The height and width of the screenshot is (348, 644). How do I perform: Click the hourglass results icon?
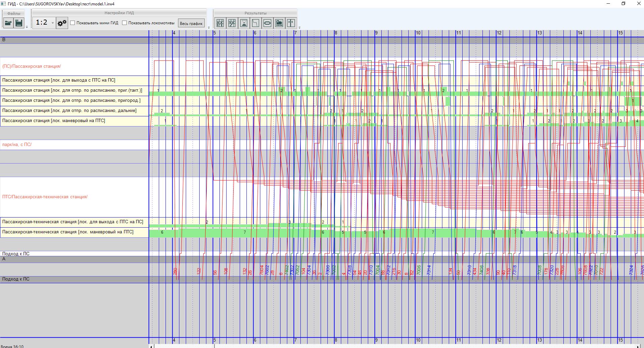point(244,23)
